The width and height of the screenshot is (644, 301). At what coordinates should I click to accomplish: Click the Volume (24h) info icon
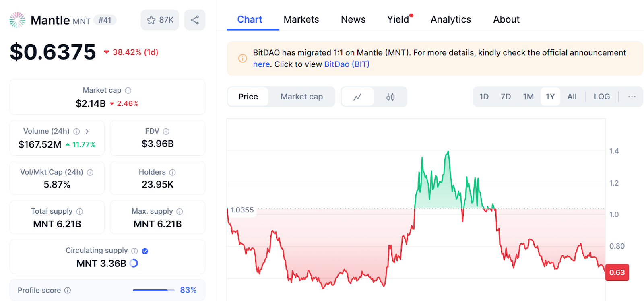[x=76, y=131]
